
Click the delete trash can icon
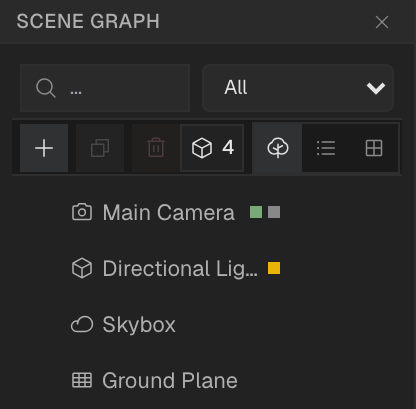[156, 148]
